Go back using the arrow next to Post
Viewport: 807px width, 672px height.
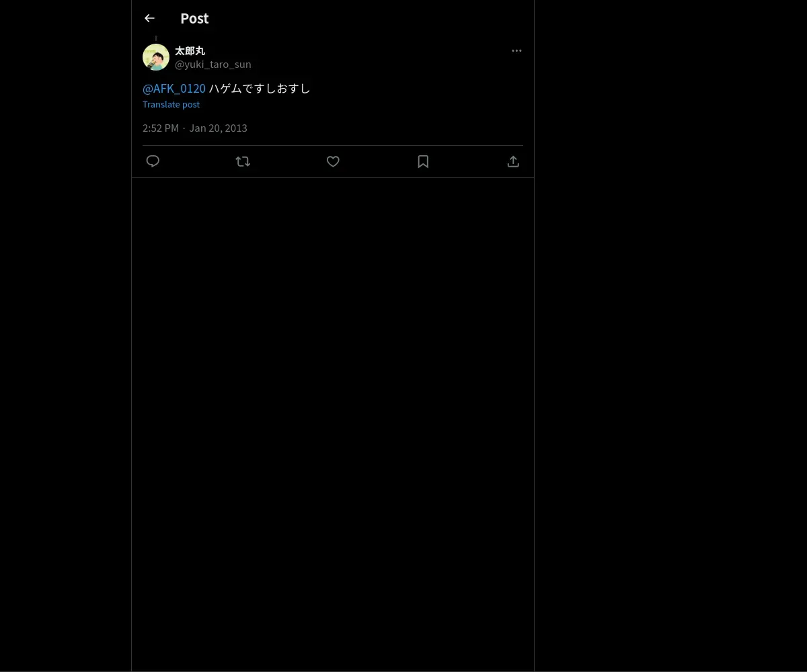[149, 18]
